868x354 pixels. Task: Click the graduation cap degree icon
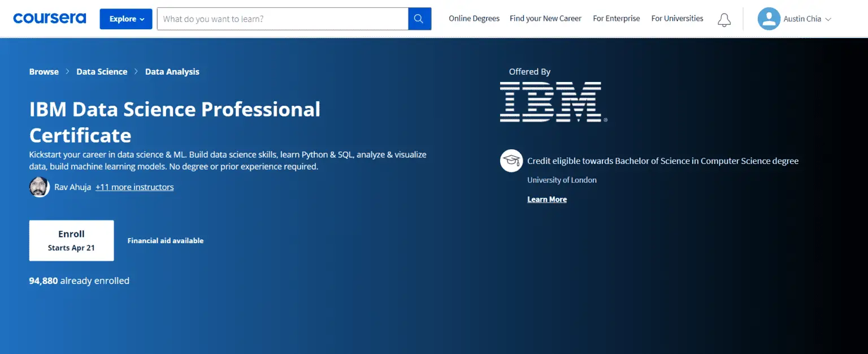point(511,161)
